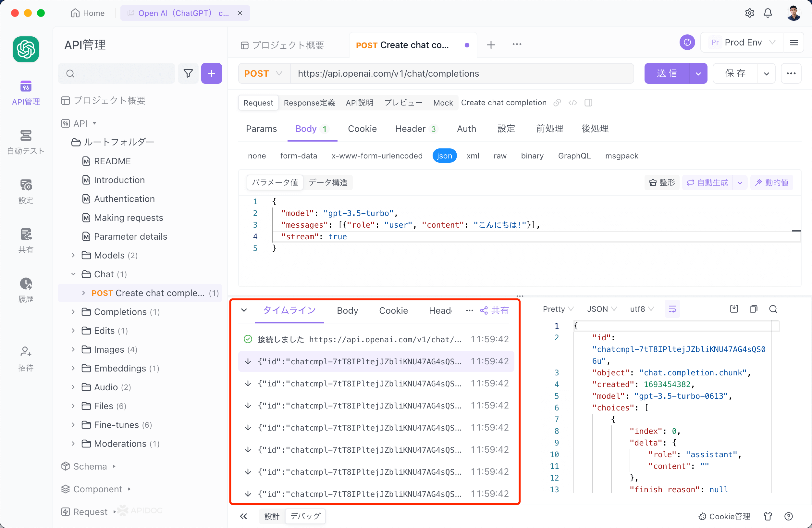Click the purple plus add button

pyautogui.click(x=211, y=73)
